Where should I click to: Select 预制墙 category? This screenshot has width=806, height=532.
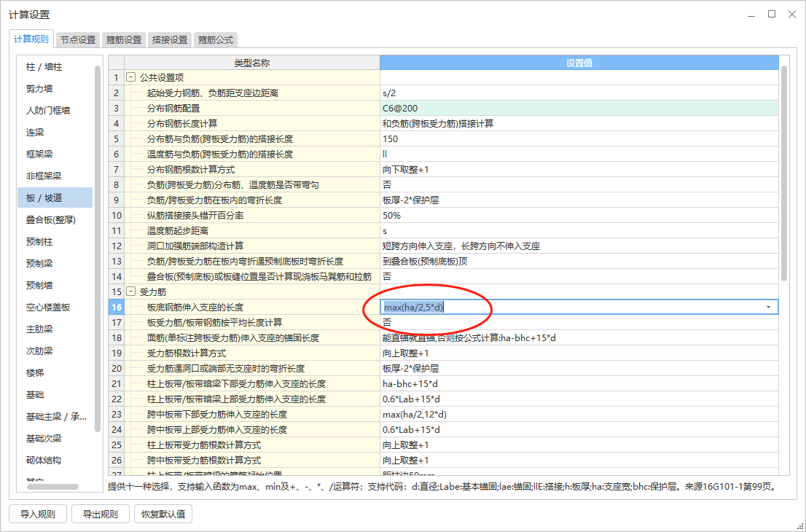tap(55, 285)
